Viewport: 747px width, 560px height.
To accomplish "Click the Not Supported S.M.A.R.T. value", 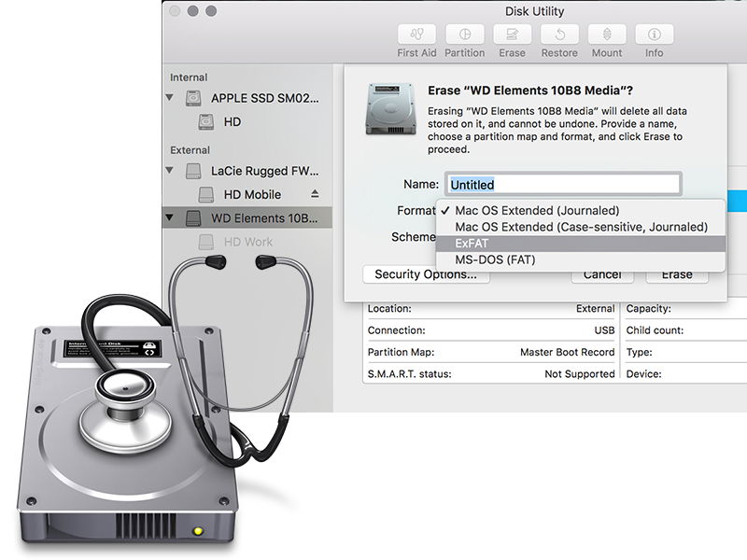I will click(580, 374).
